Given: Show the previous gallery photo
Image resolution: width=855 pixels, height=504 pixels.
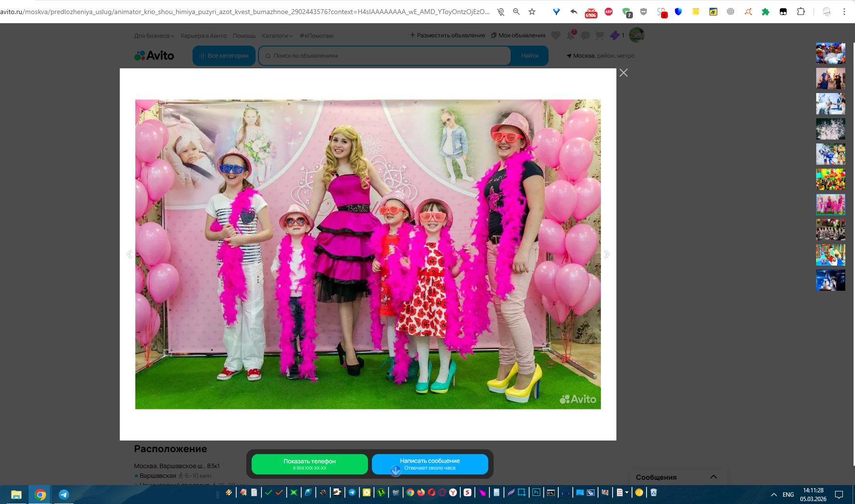Looking at the screenshot, I should point(129,254).
